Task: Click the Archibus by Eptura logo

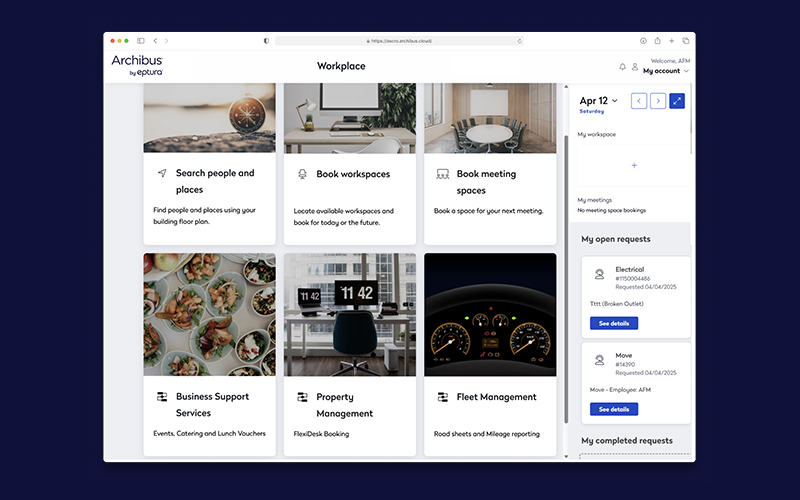Action: (137, 66)
